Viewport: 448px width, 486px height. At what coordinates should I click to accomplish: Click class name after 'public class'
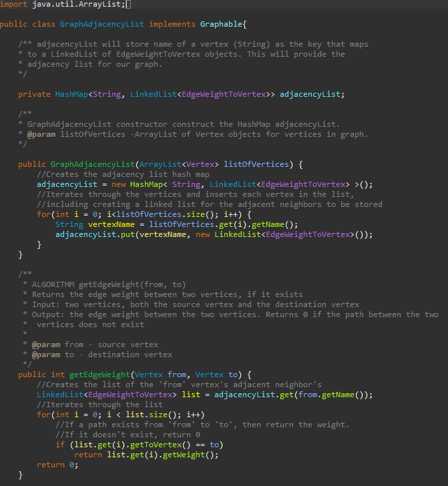[x=101, y=24]
